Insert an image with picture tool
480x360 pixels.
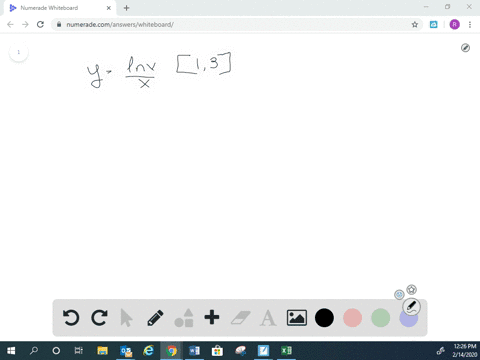click(x=297, y=318)
